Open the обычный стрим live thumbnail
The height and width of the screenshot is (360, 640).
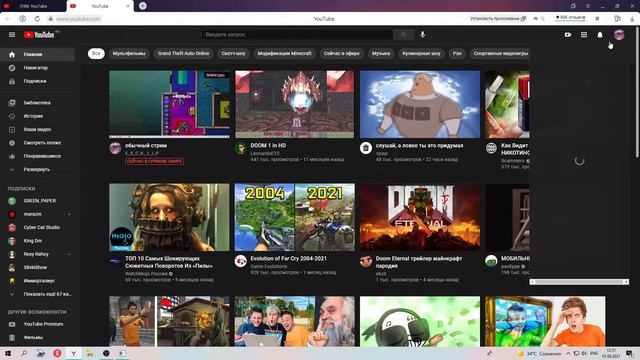point(169,104)
